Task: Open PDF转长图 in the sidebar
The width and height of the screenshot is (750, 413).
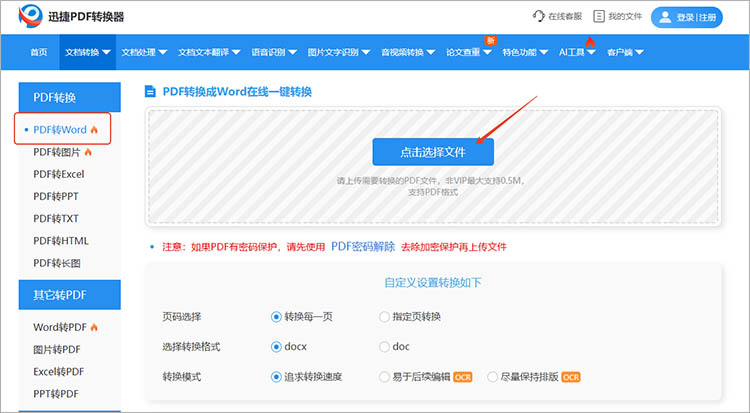Action: point(57,263)
